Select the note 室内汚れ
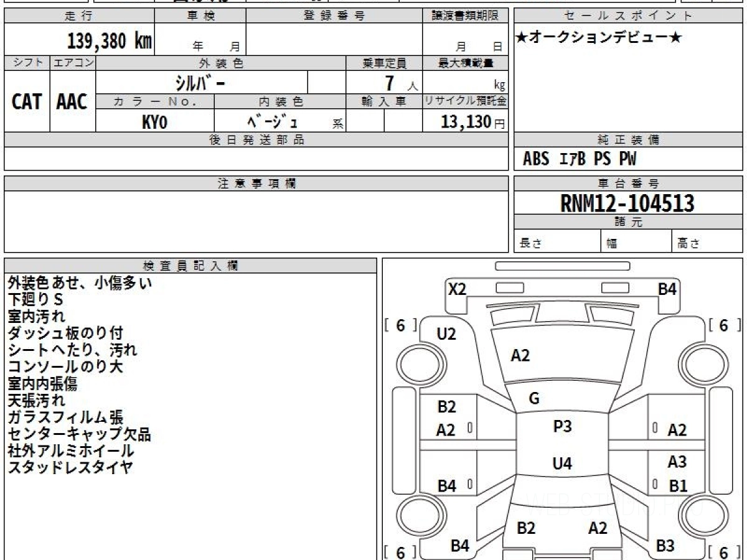The height and width of the screenshot is (560, 747). (36, 317)
